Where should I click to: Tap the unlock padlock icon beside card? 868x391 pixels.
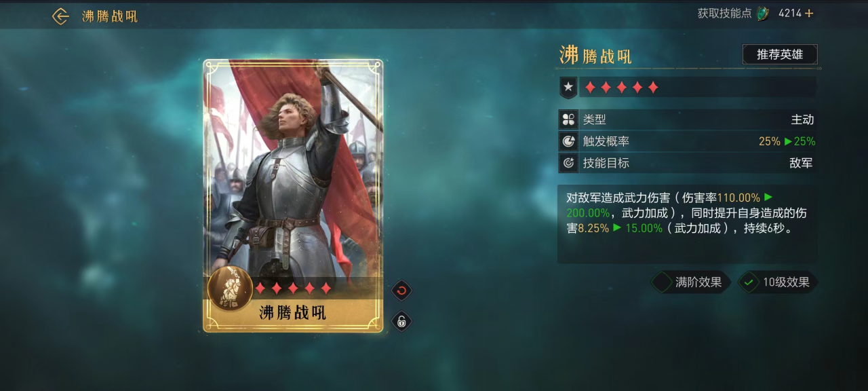pos(401,322)
